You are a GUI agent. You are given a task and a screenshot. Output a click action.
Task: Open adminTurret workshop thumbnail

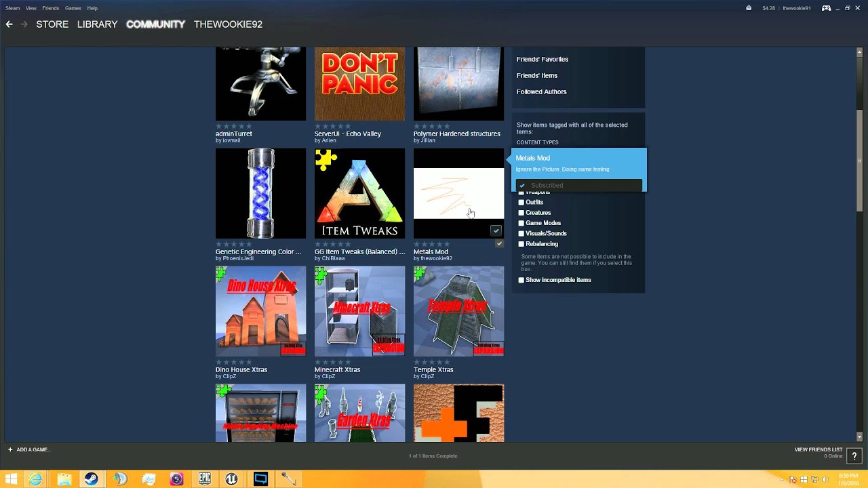(x=260, y=83)
